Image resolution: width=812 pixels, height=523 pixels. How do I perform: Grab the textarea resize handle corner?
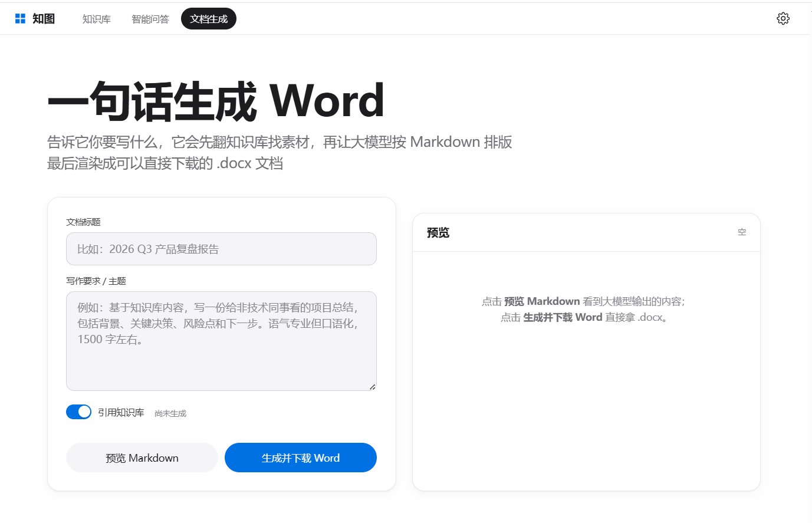(372, 386)
